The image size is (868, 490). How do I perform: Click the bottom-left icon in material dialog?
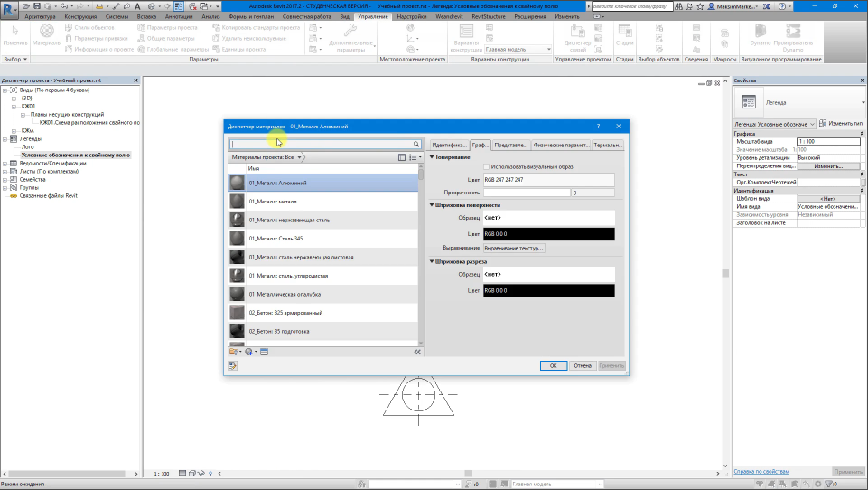pos(232,366)
